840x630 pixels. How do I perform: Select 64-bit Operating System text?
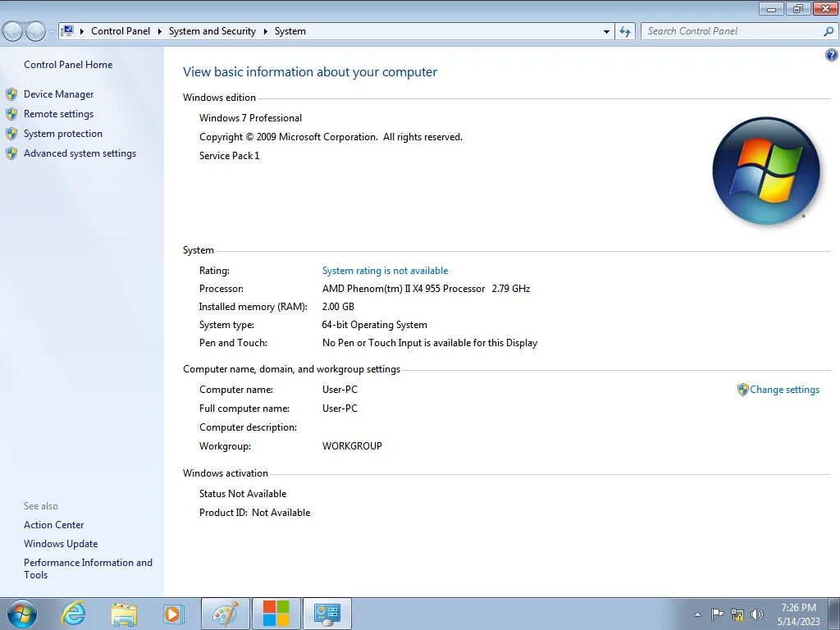(x=374, y=325)
